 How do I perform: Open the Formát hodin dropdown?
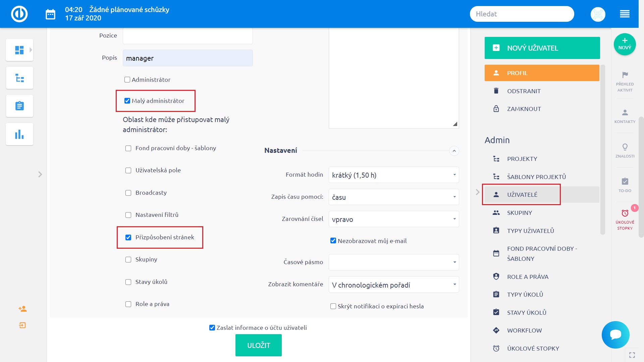pyautogui.click(x=393, y=175)
